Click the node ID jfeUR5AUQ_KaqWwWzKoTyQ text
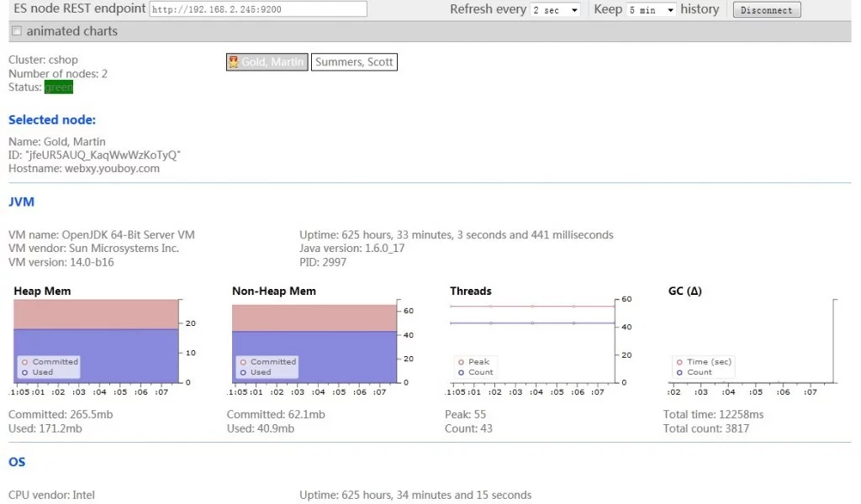861x504 pixels. click(94, 155)
